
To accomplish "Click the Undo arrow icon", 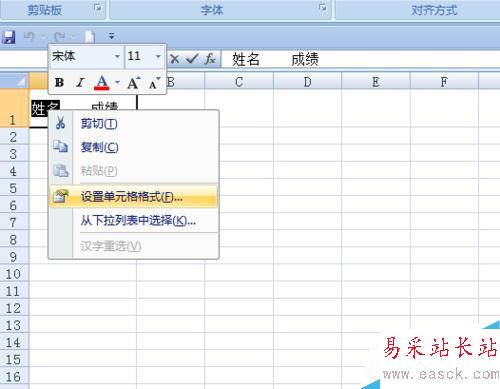I will pyautogui.click(x=29, y=36).
